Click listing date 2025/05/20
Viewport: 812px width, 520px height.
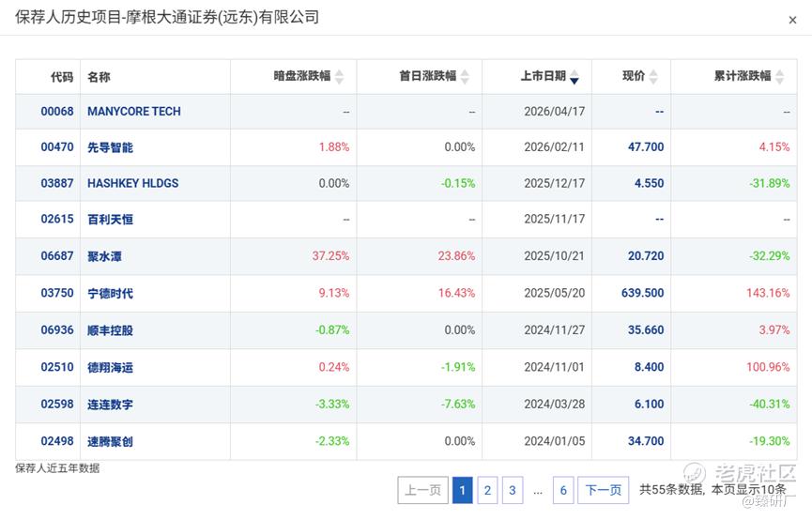[x=554, y=293]
